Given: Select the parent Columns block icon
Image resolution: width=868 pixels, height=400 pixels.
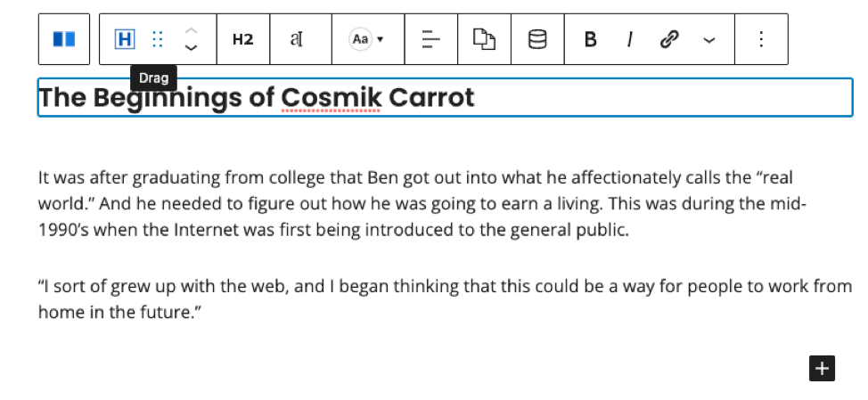Looking at the screenshot, I should (63, 39).
